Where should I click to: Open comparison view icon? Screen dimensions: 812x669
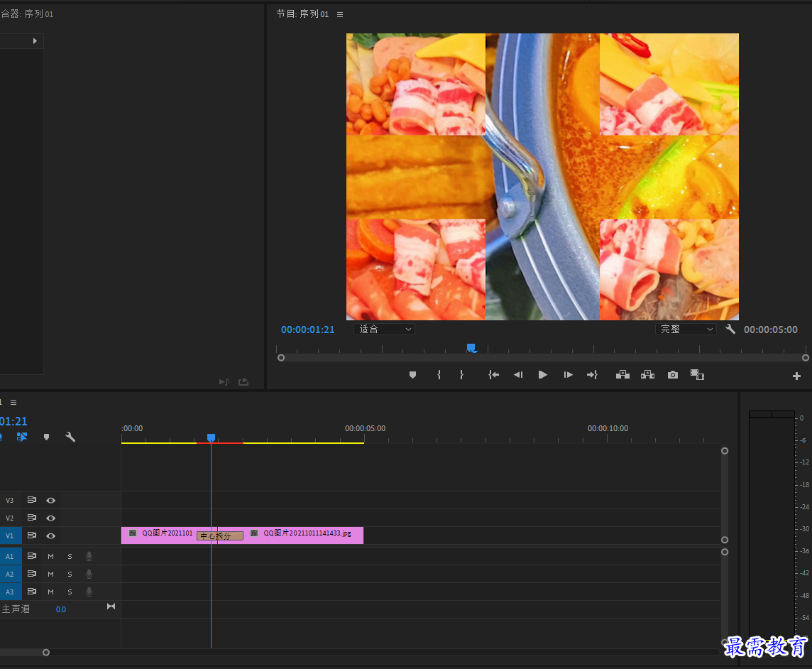697,375
